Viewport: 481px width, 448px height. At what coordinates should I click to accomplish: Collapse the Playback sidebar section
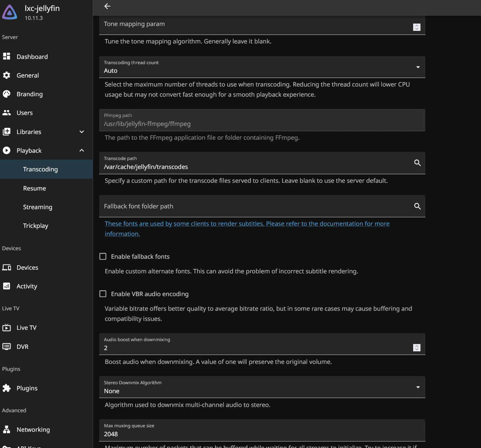[82, 150]
